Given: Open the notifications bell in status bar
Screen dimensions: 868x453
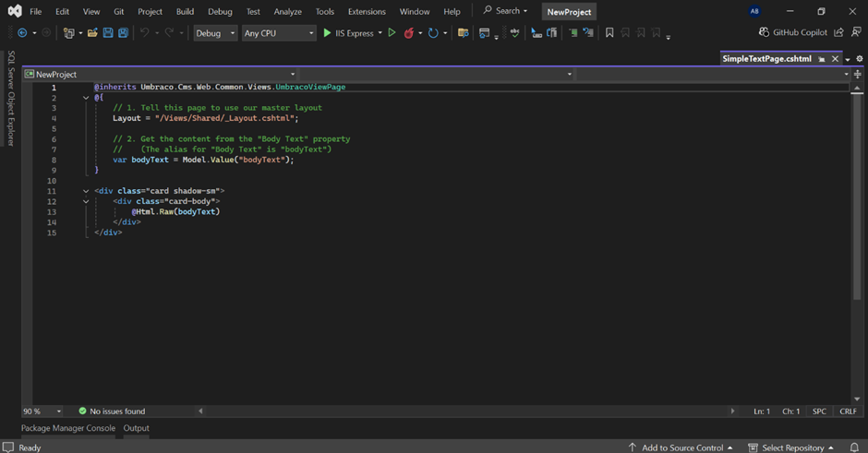Looking at the screenshot, I should 854,447.
